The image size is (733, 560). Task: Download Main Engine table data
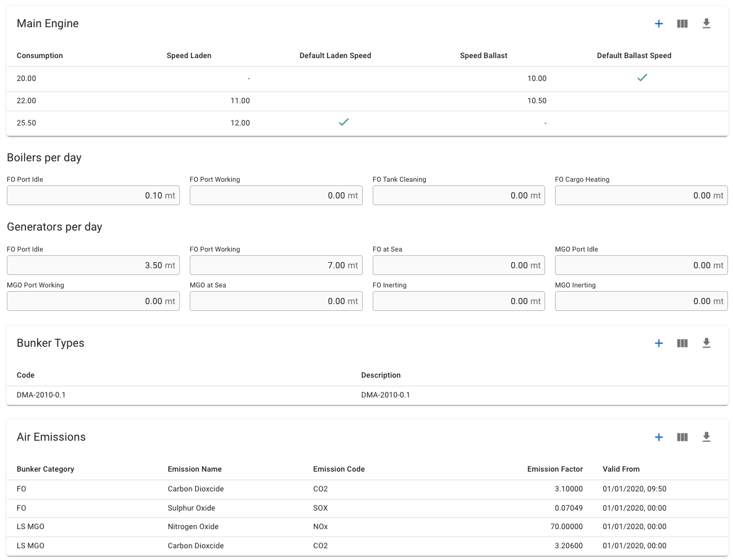click(706, 24)
